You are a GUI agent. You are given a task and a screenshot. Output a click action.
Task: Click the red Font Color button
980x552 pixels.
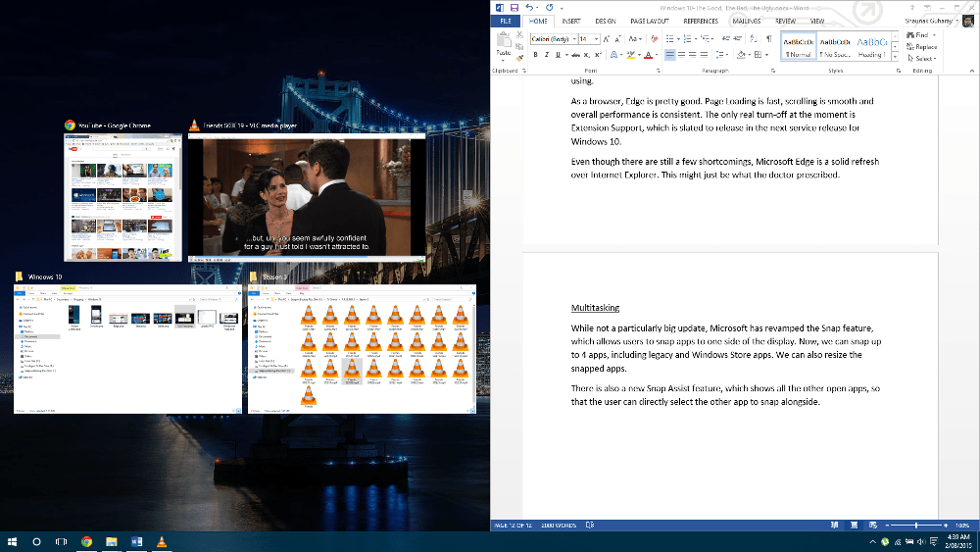648,55
